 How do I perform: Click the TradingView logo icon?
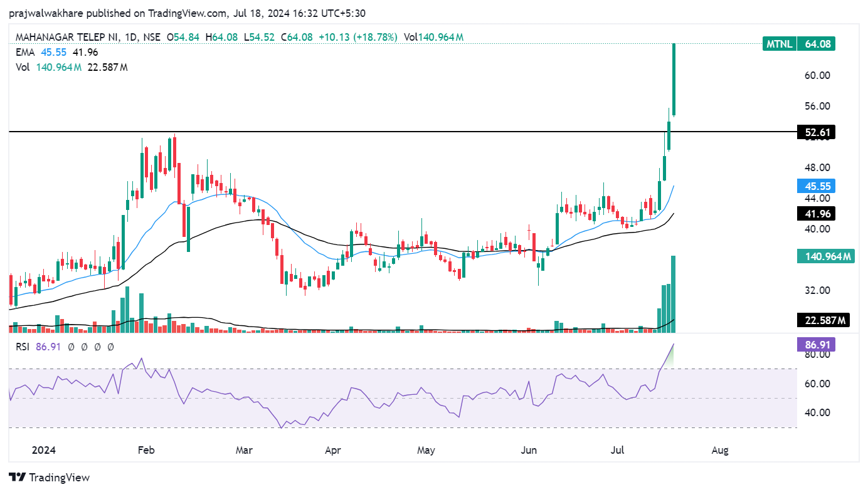17,478
